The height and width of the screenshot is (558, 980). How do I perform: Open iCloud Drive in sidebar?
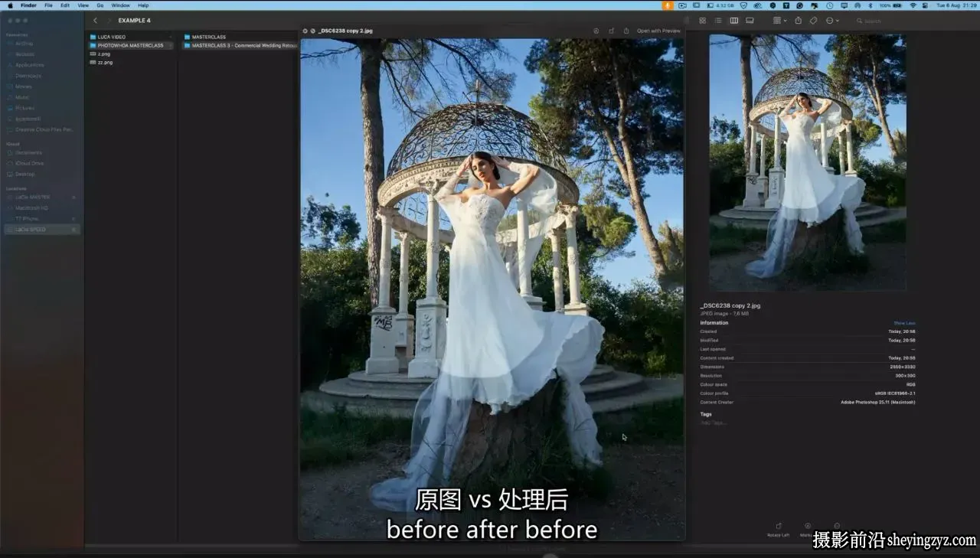pyautogui.click(x=30, y=163)
